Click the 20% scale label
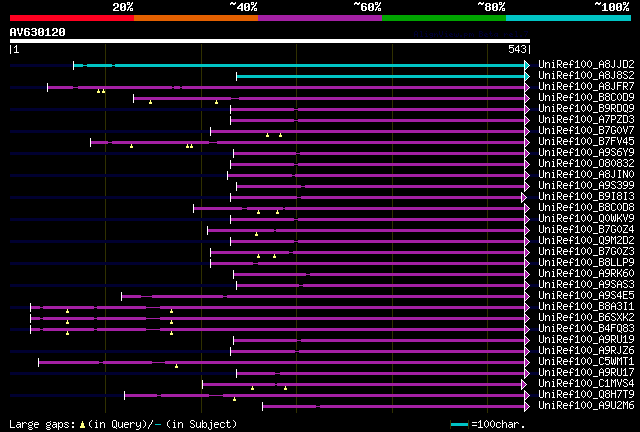Screen dimensions: 640x432 [x=123, y=7]
